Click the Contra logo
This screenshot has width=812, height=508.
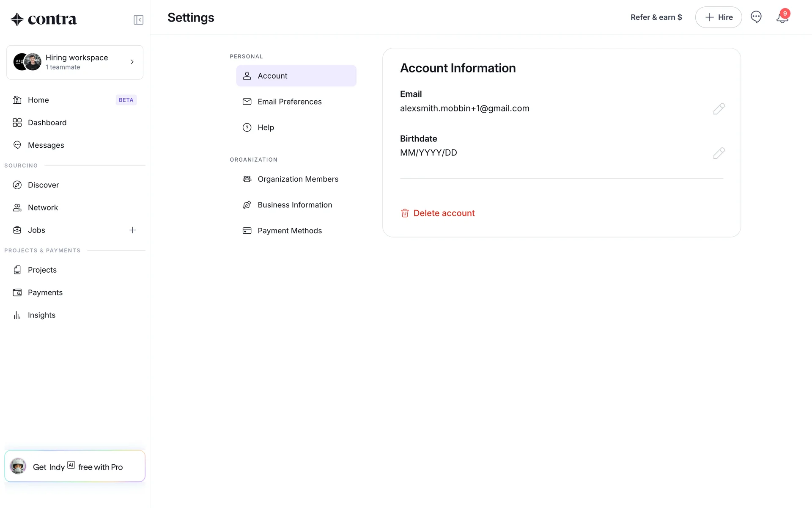click(44, 19)
